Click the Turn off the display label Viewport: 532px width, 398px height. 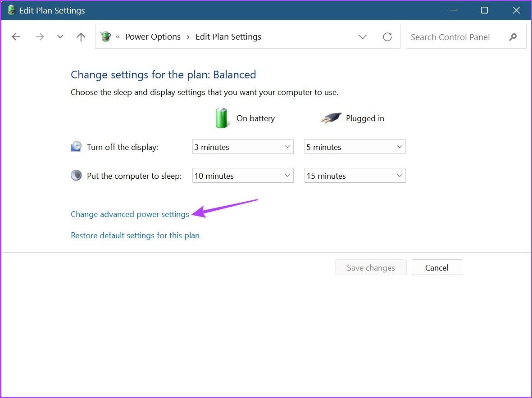tap(123, 147)
